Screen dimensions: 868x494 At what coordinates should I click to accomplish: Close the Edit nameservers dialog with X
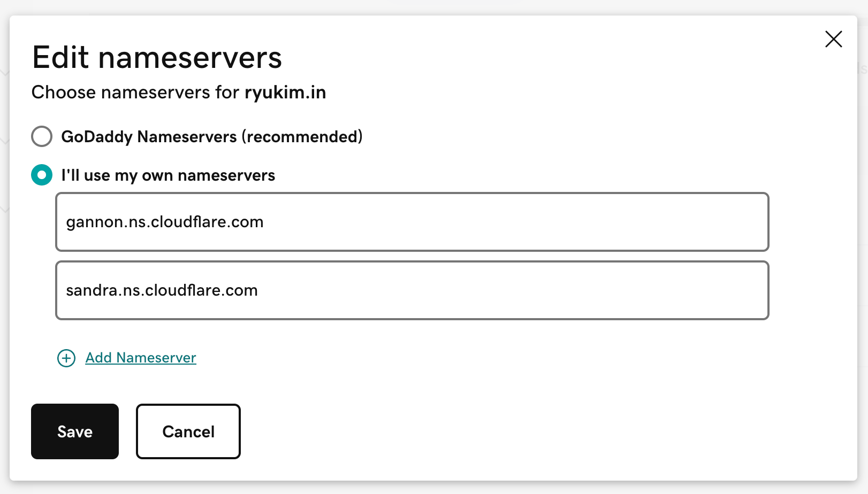[x=833, y=39]
